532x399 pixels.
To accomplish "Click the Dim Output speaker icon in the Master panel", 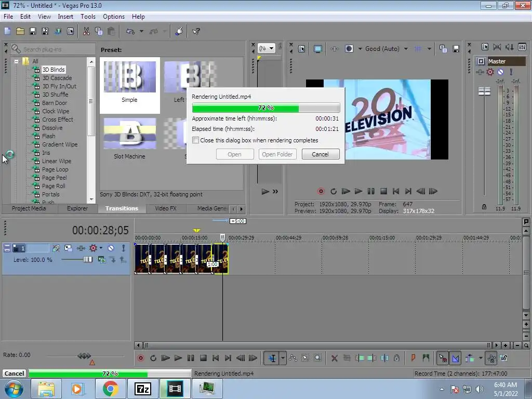I will 509,47.
